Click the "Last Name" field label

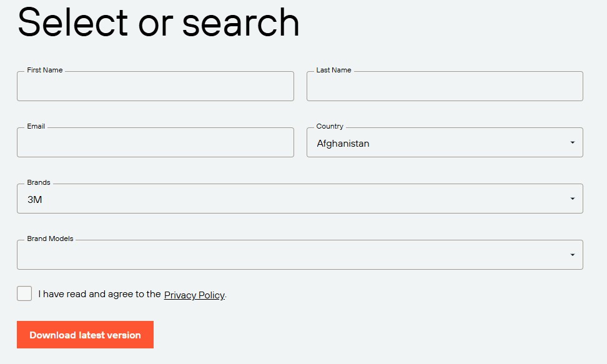(x=333, y=70)
